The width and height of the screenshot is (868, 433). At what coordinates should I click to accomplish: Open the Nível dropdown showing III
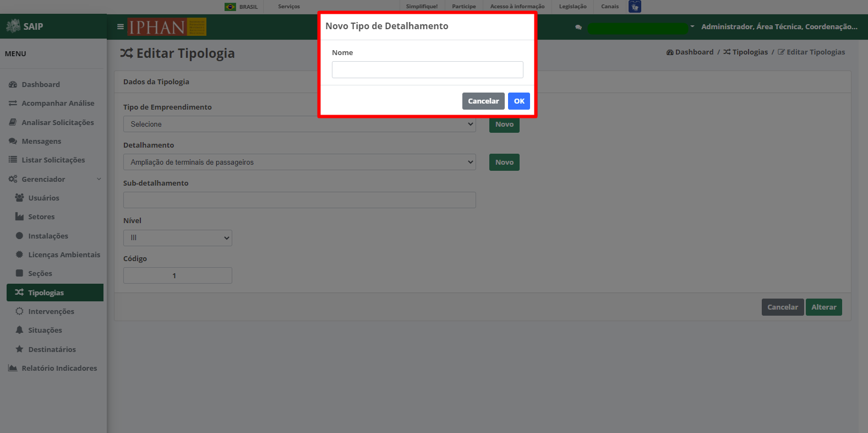coord(177,238)
